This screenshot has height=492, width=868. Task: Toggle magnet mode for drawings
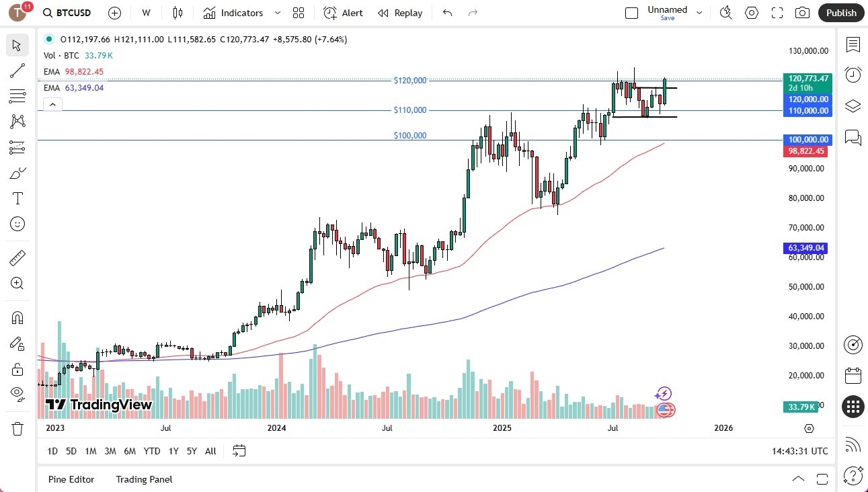(x=17, y=317)
